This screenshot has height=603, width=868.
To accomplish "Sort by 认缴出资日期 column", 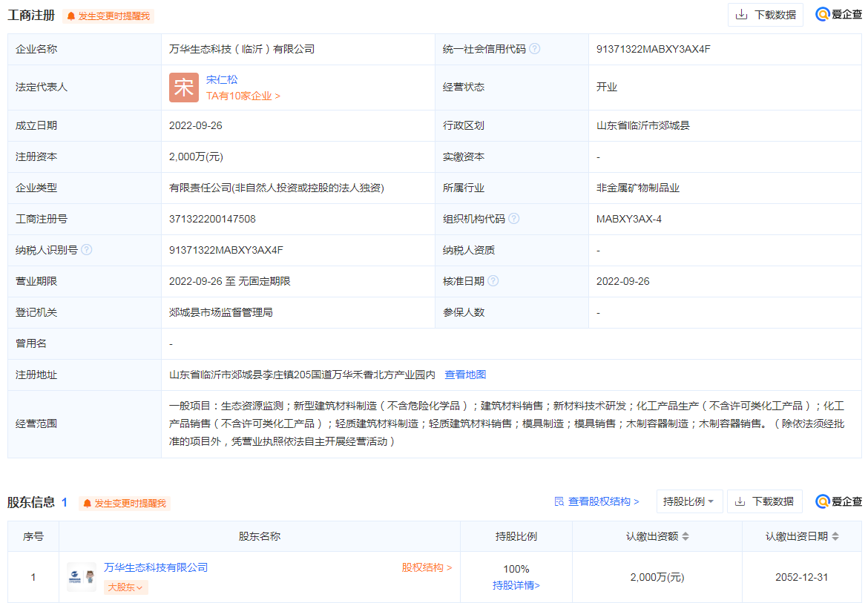I will click(x=835, y=536).
